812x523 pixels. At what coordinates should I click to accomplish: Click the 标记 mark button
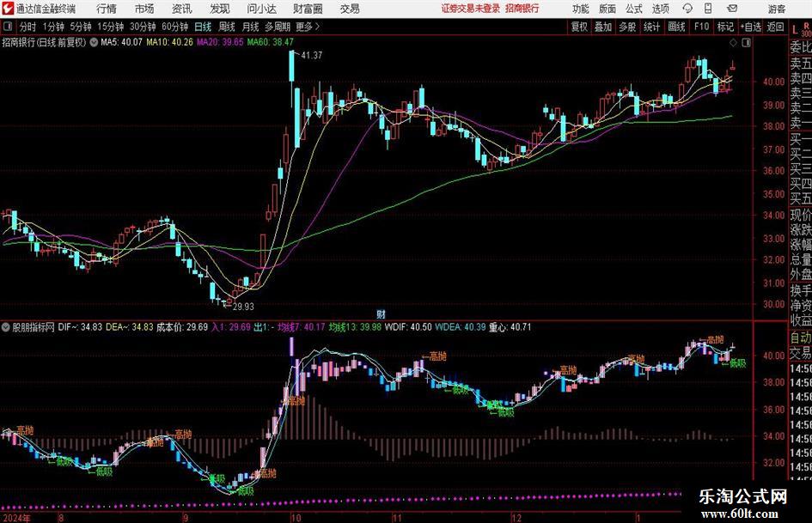(725, 27)
